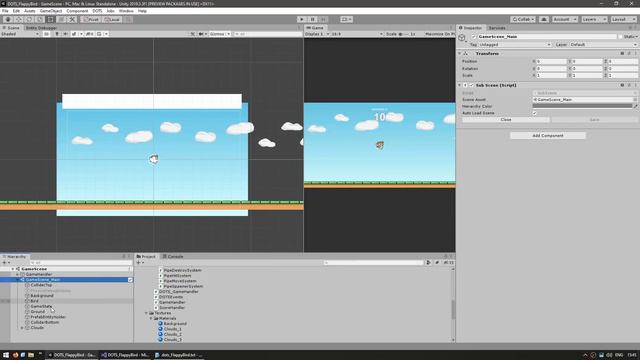Click the Add Component button

click(x=547, y=136)
